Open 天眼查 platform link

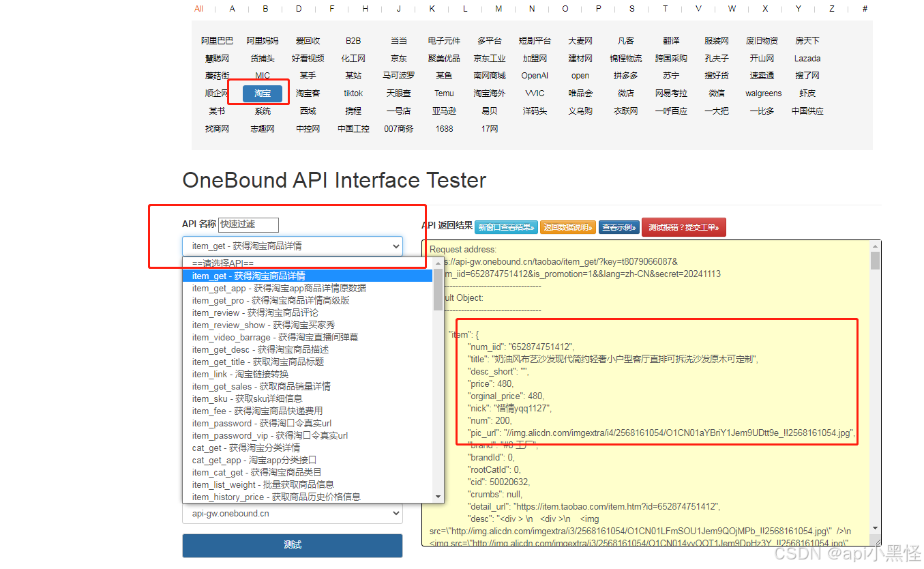[x=399, y=93]
